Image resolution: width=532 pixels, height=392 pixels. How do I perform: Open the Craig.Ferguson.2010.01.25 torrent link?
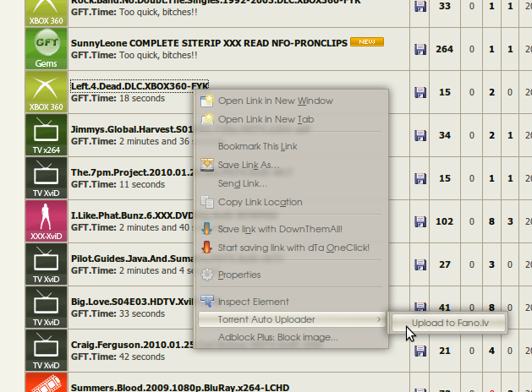tap(132, 345)
